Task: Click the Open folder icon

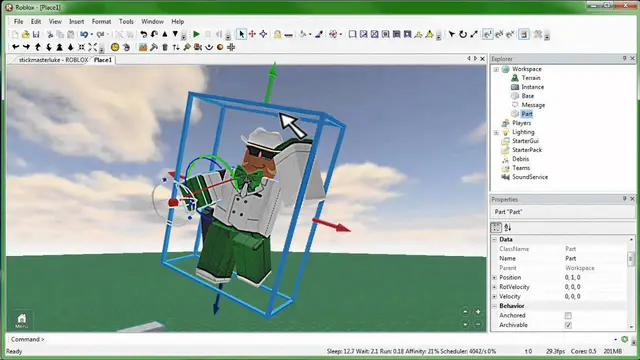Action: pos(25,35)
